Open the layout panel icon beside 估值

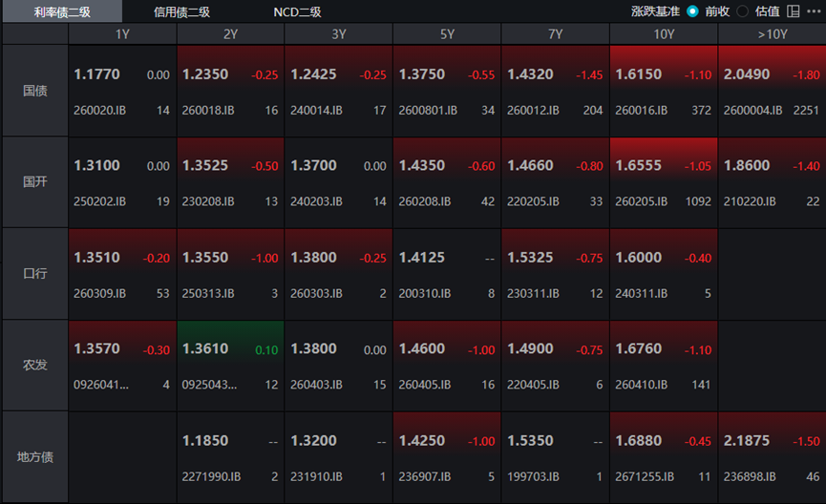(793, 11)
